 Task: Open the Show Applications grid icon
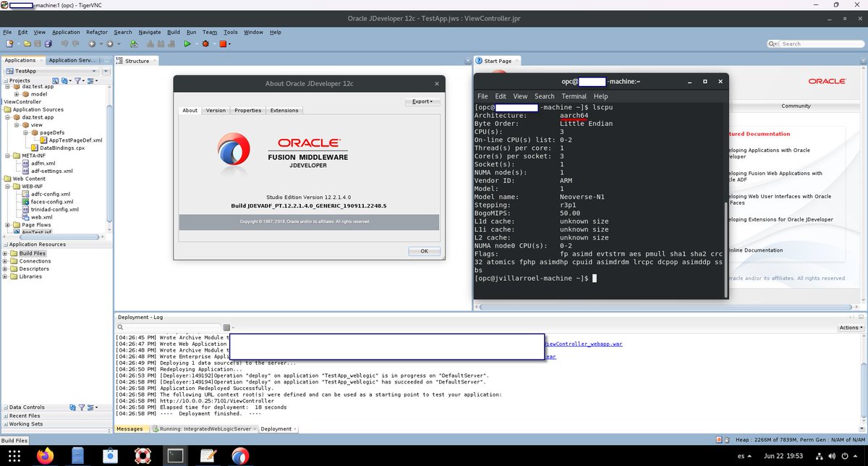click(x=14, y=455)
